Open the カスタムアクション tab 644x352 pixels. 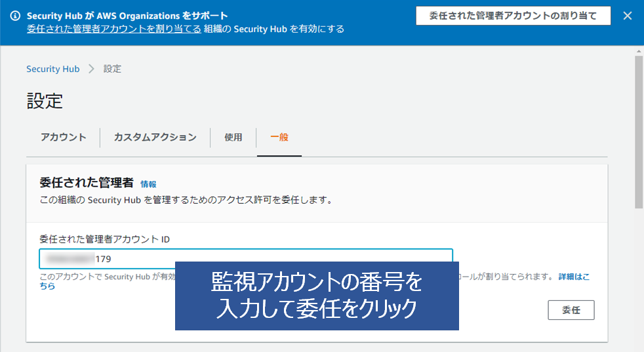click(x=155, y=137)
